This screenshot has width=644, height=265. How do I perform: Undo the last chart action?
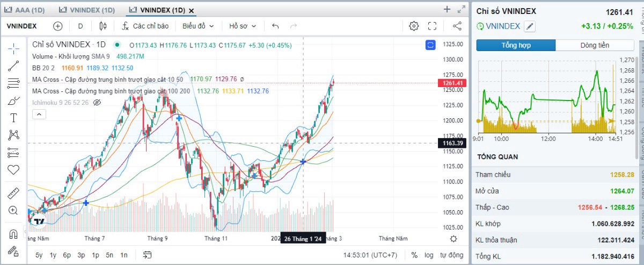click(x=275, y=26)
